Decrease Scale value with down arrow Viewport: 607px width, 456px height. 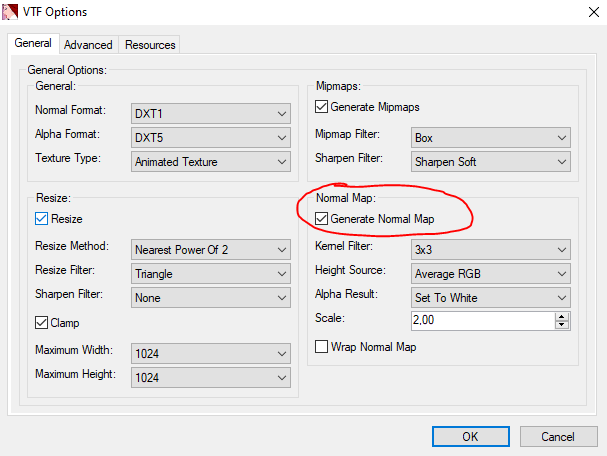[x=562, y=325]
